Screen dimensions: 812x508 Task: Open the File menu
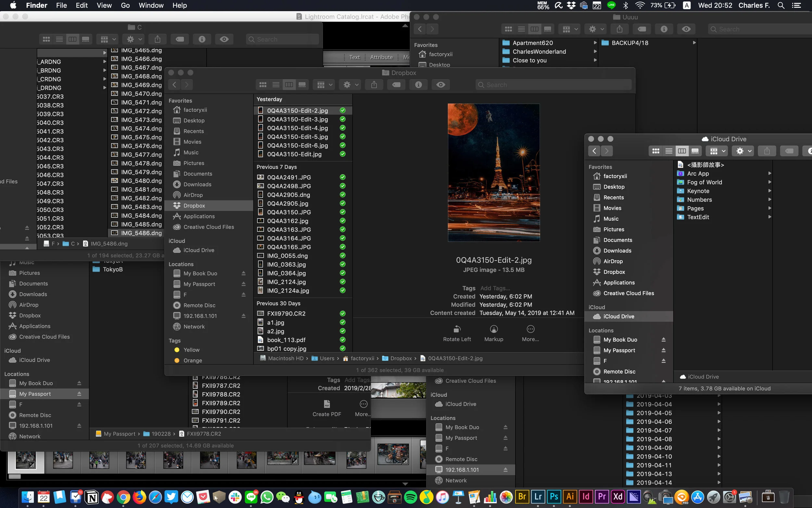[61, 6]
